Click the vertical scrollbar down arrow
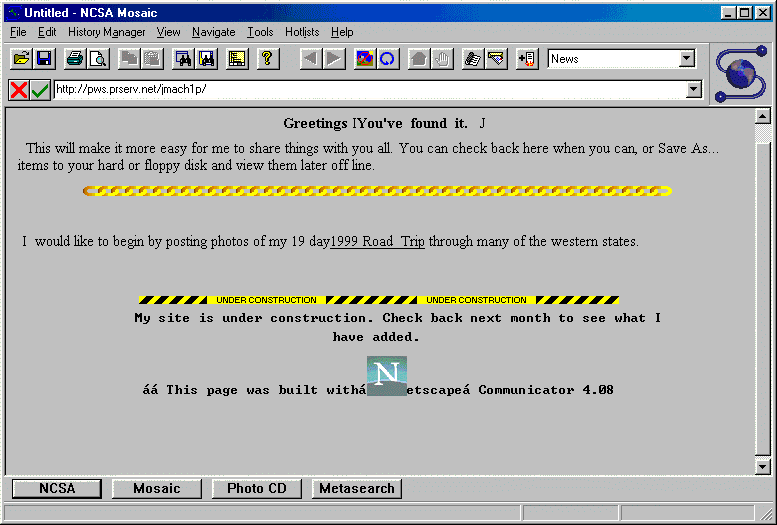The width and height of the screenshot is (777, 525). point(762,467)
